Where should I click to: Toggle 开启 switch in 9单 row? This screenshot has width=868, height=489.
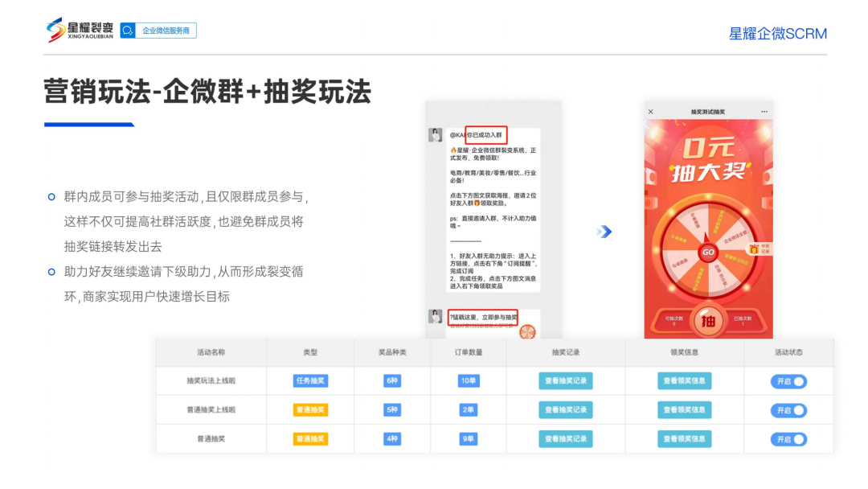point(789,439)
